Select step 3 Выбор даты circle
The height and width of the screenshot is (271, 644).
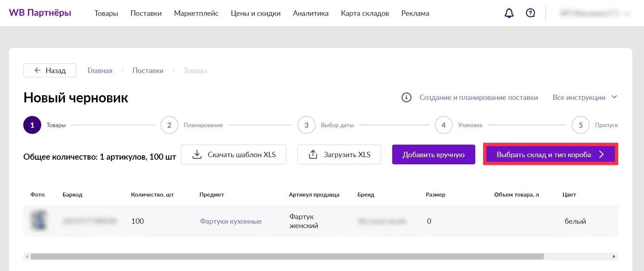point(307,125)
